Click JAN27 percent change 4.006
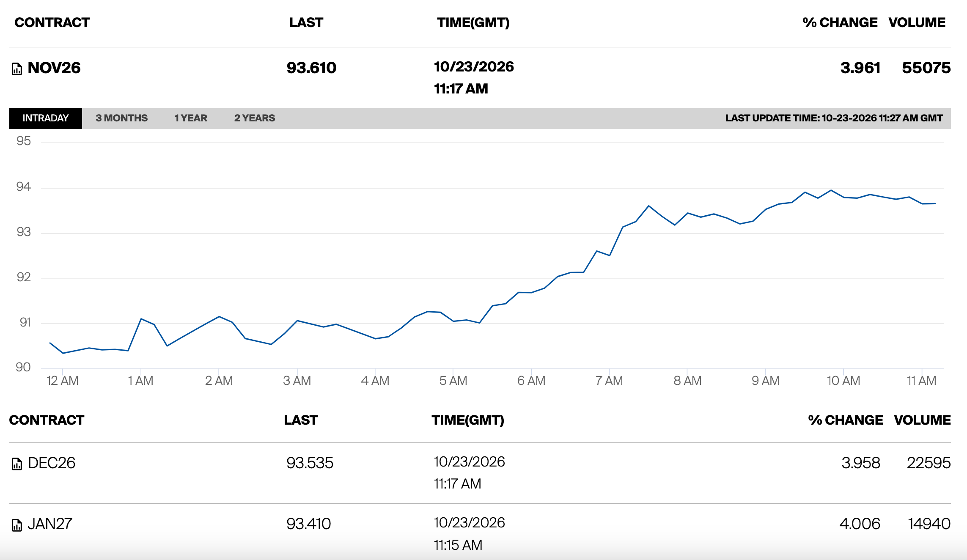This screenshot has height=560, width=967. [x=860, y=524]
